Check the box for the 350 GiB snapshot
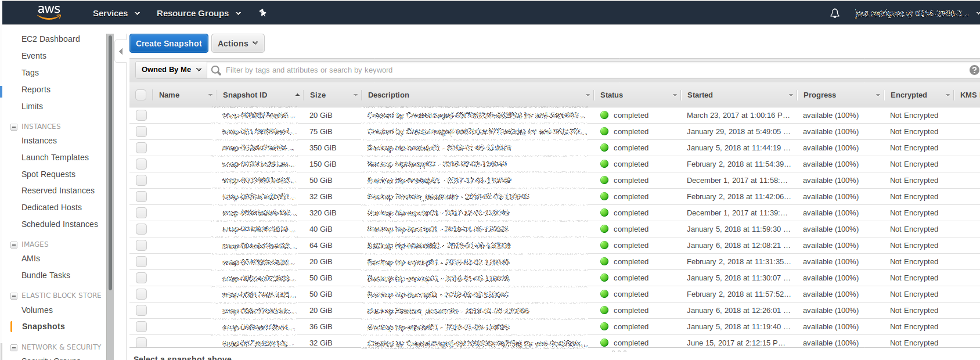This screenshot has width=980, height=360. 141,148
